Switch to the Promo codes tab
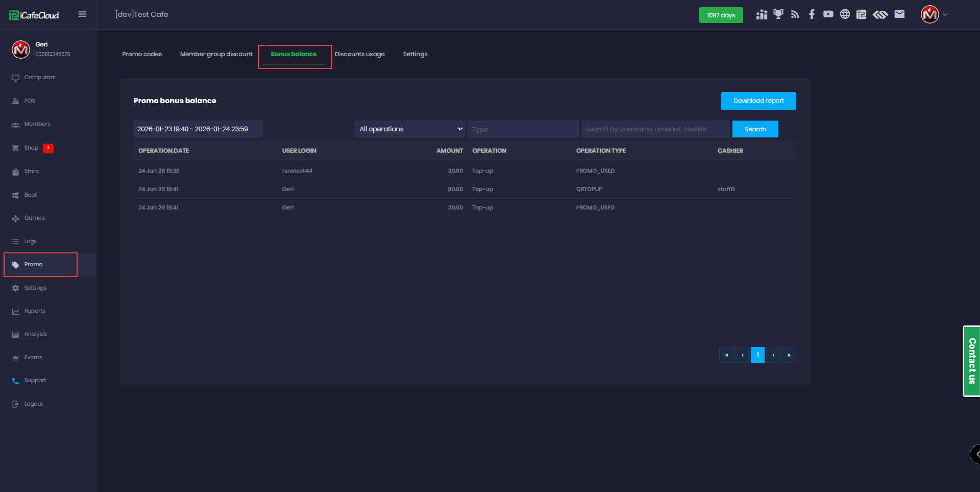Viewport: 980px width, 492px height. (142, 54)
